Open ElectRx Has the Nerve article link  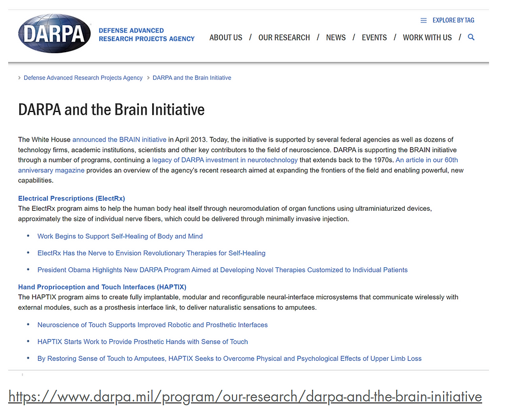click(151, 253)
